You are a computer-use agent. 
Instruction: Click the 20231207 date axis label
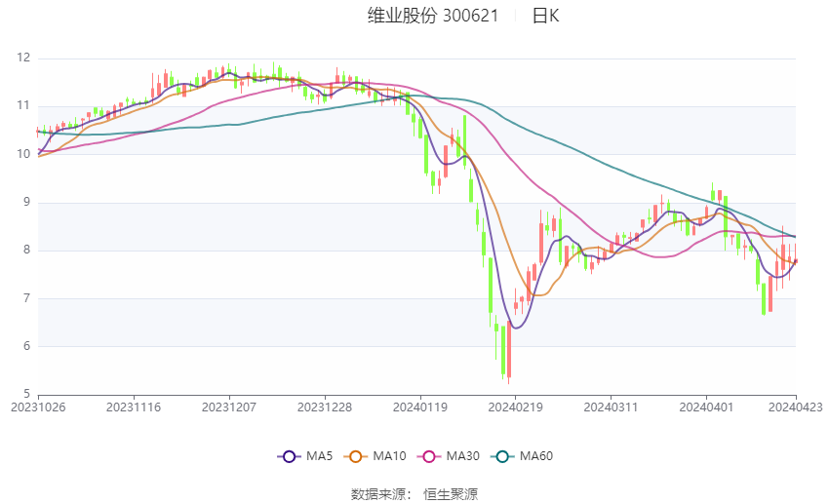(229, 407)
